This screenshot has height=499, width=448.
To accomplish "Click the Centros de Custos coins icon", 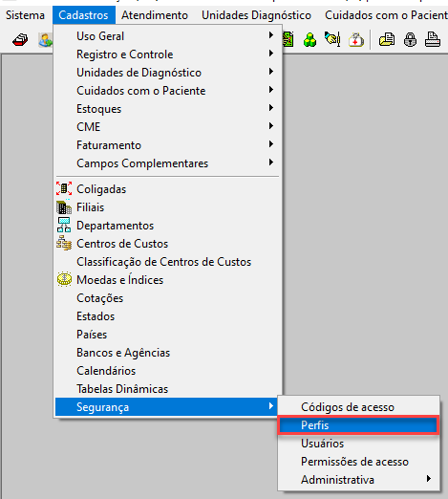I will point(64,243).
